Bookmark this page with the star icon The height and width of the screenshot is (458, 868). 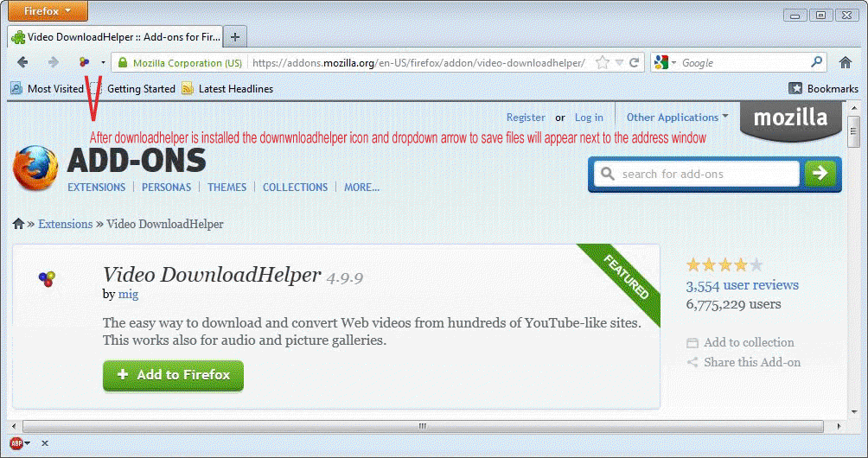[603, 63]
